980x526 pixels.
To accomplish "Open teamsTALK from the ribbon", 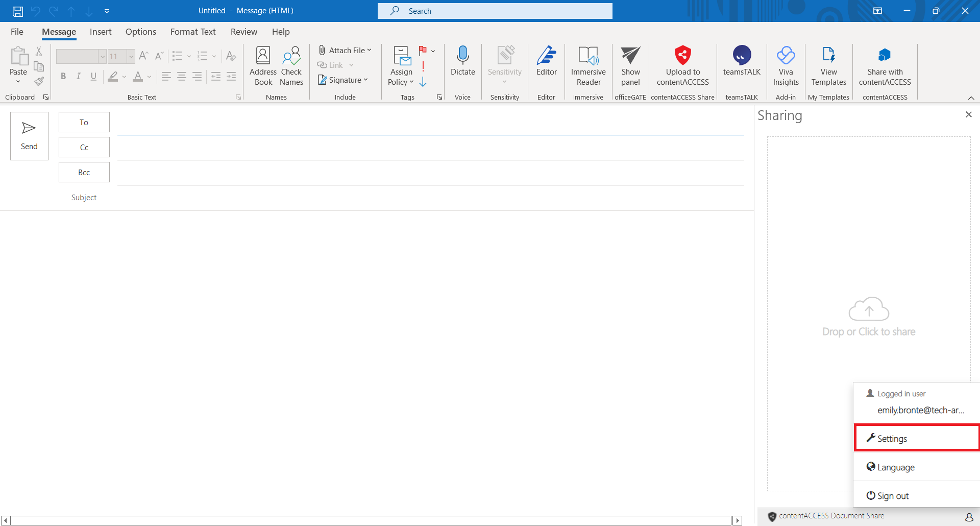I will coord(741,56).
